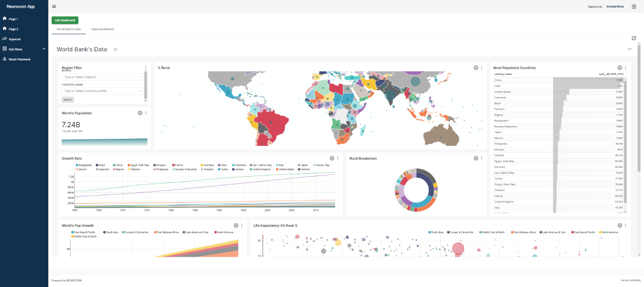The image size is (644, 287).
Task: Click the APPLY filter button
Action: click(x=68, y=99)
